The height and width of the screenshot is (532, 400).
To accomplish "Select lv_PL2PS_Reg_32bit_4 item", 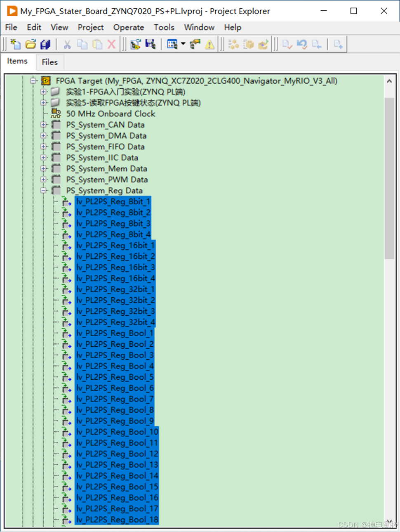I will point(115,322).
